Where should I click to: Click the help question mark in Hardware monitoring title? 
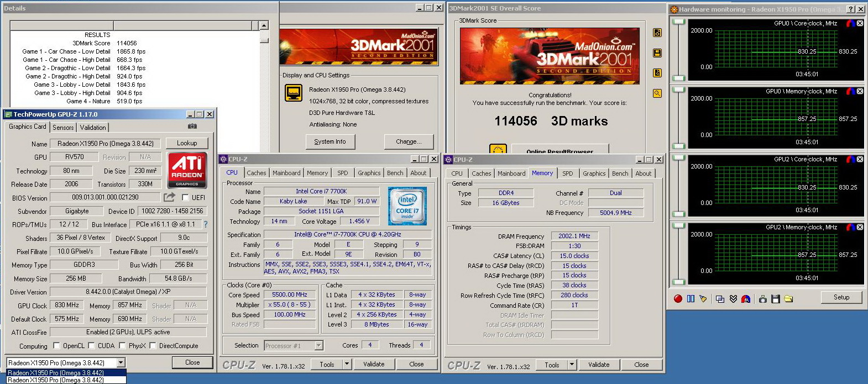click(851, 9)
